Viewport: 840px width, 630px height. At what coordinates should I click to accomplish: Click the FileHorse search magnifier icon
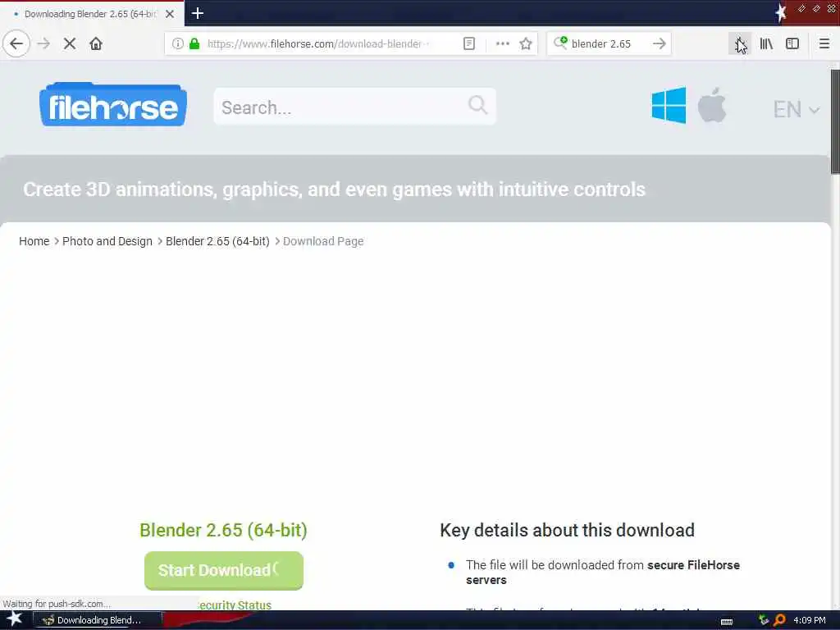tap(478, 105)
